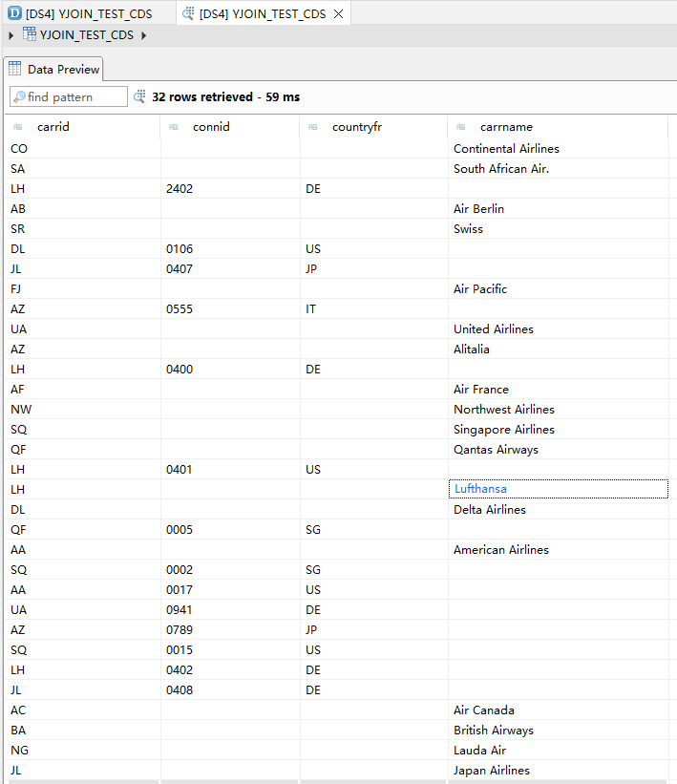Click the type icon of countryfr column
This screenshot has width=677, height=784.
312,127
